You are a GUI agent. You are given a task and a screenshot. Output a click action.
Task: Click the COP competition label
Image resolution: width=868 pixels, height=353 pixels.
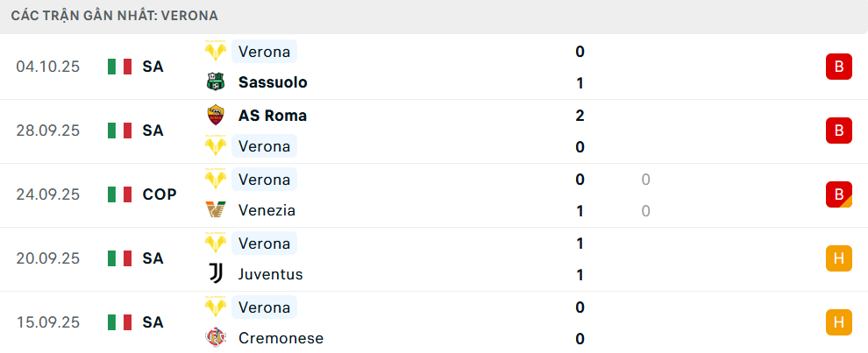coord(160,194)
